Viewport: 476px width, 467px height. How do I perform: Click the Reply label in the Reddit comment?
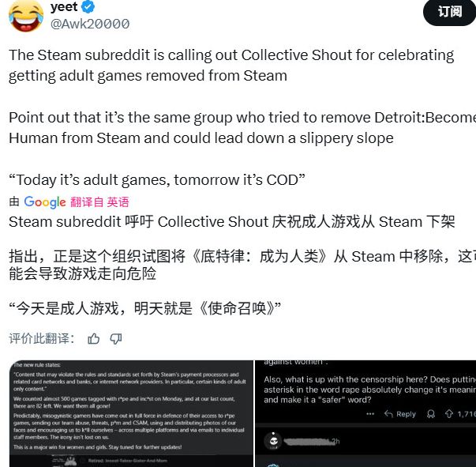coord(406,414)
